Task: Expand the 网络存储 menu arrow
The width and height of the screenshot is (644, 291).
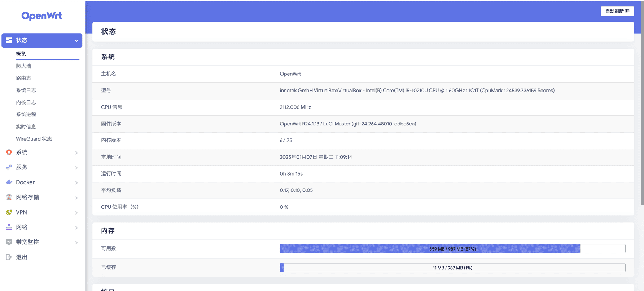Action: (x=76, y=198)
